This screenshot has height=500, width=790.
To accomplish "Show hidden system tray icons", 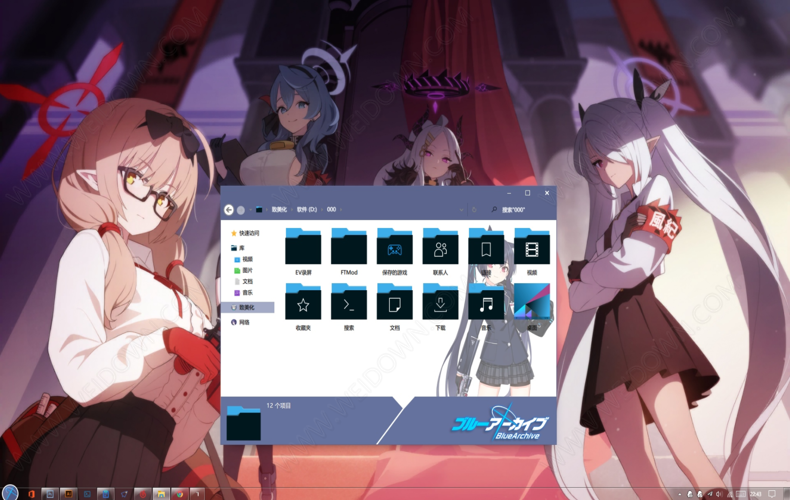I will coord(680,494).
